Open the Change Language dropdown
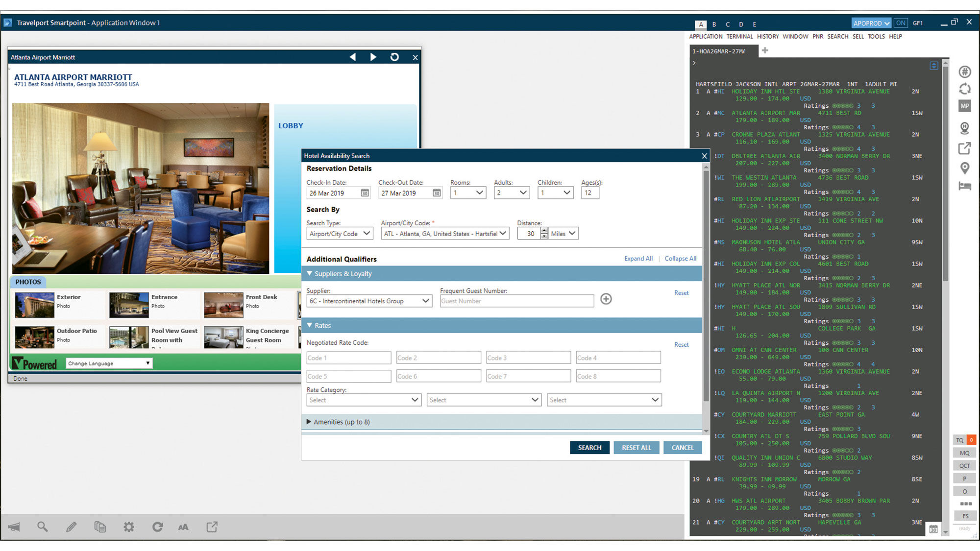 (x=109, y=363)
